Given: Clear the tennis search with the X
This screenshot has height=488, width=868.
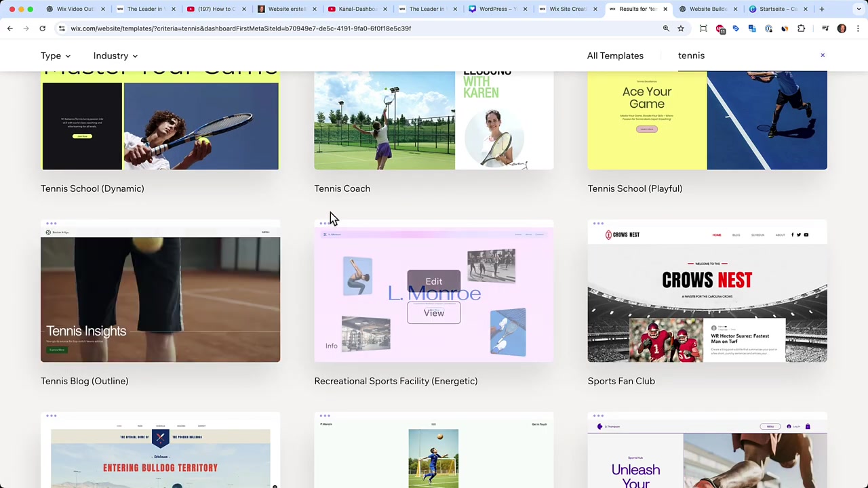Looking at the screenshot, I should tap(823, 56).
